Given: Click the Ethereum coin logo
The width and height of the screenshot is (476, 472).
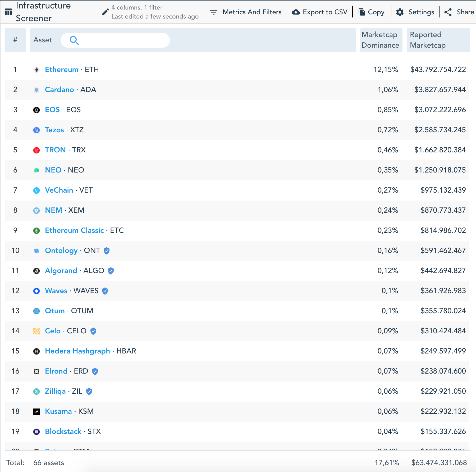Looking at the screenshot, I should pyautogui.click(x=36, y=70).
